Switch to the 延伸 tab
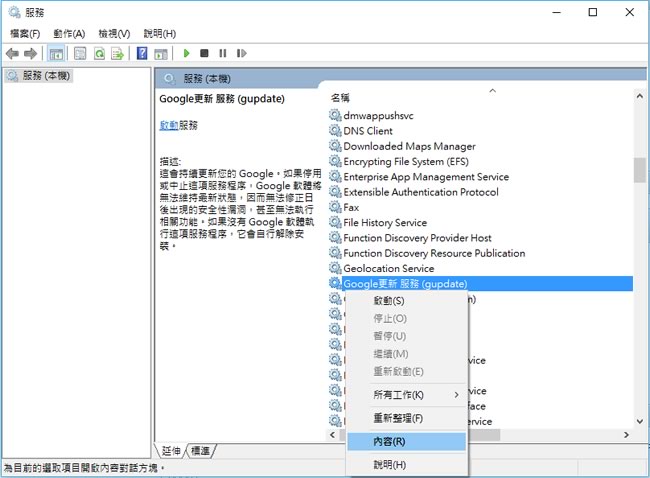Image resolution: width=650 pixels, height=478 pixels. tap(171, 451)
